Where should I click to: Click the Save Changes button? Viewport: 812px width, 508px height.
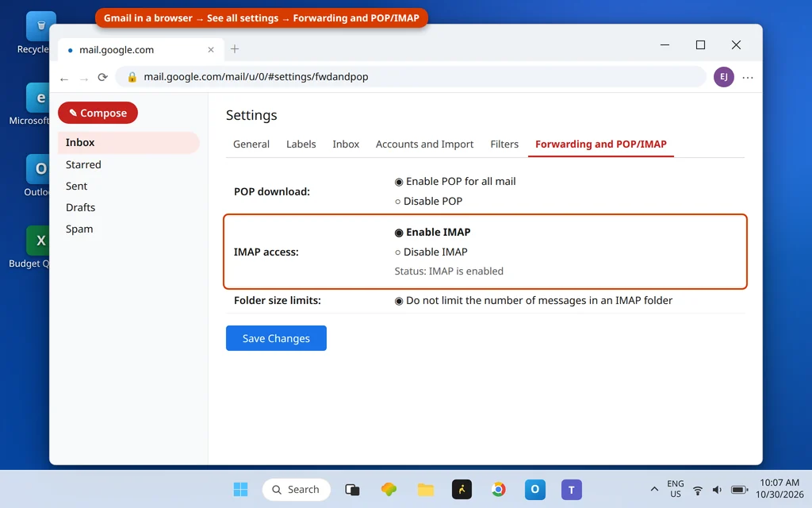[276, 338]
